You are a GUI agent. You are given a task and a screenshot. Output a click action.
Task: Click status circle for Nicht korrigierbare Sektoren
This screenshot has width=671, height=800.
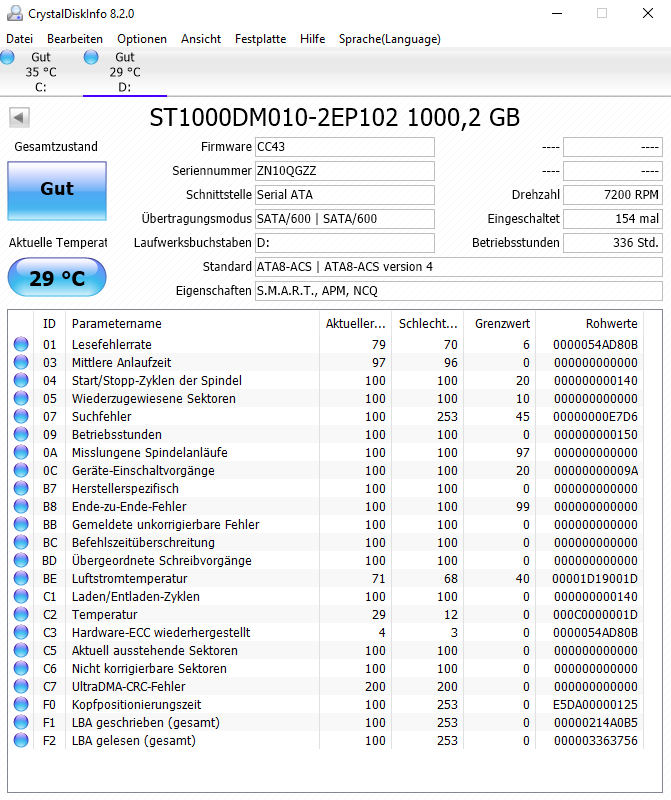click(21, 668)
